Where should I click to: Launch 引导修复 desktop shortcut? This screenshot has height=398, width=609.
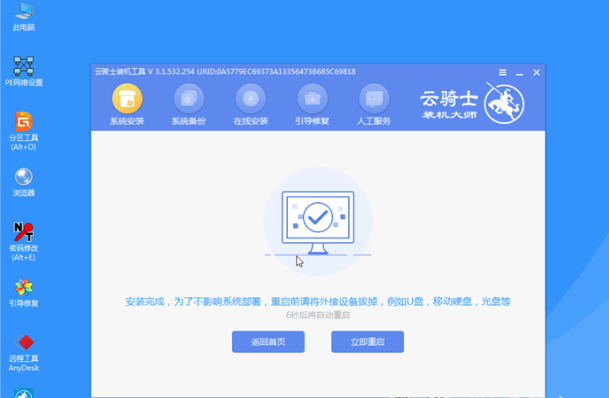(24, 292)
